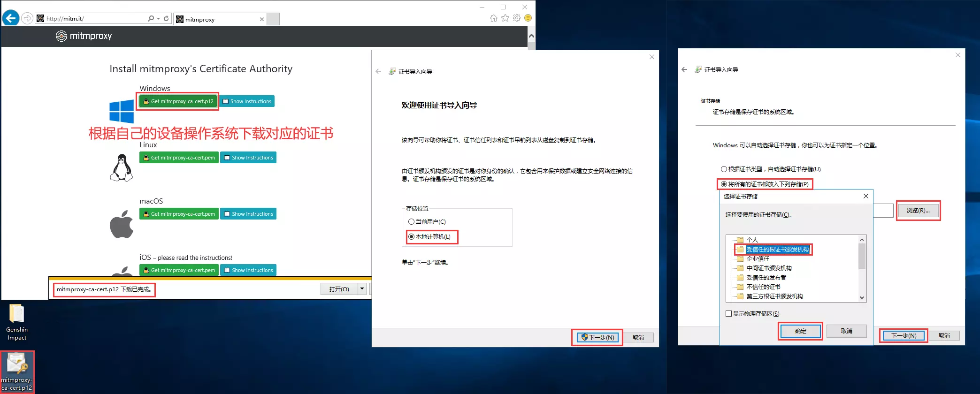Download iOS mitmproxy-ca-cert.pem certificate
The width and height of the screenshot is (980, 394).
(179, 270)
